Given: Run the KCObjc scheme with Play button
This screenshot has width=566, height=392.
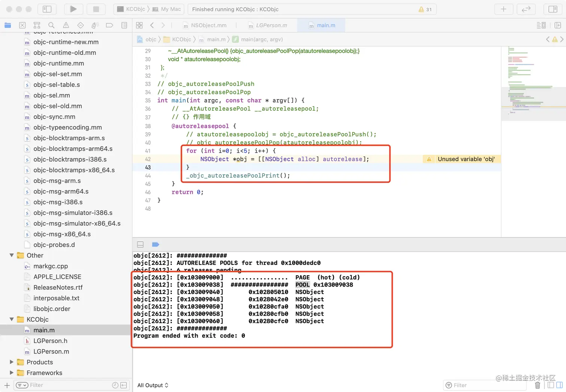Looking at the screenshot, I should pos(73,9).
